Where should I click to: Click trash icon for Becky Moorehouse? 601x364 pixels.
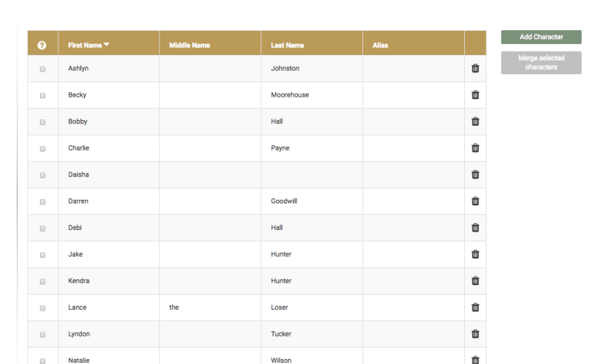475,95
